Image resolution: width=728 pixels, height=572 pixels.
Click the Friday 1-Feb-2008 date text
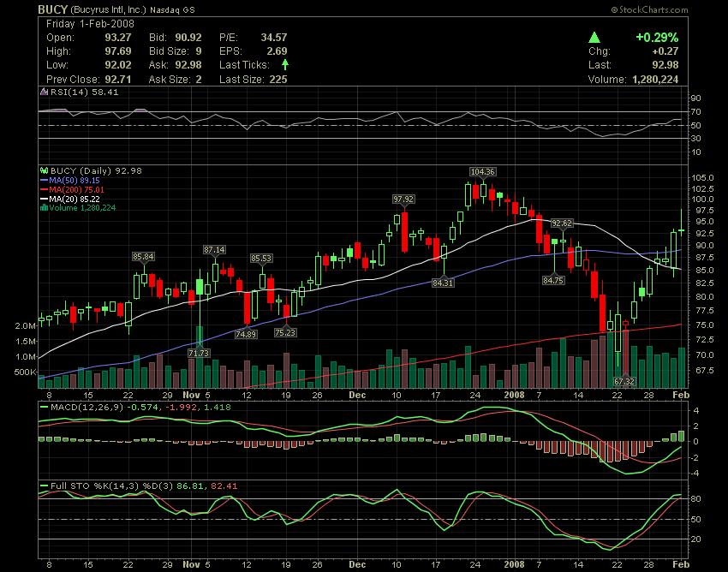click(x=90, y=24)
